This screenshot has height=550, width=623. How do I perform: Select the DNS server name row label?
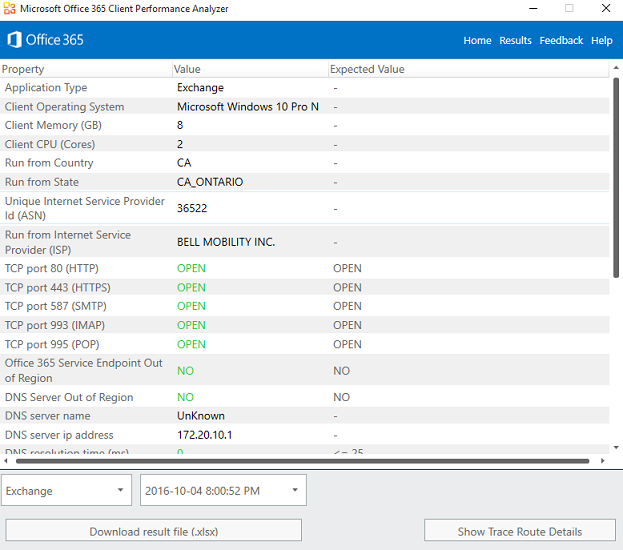click(x=47, y=416)
